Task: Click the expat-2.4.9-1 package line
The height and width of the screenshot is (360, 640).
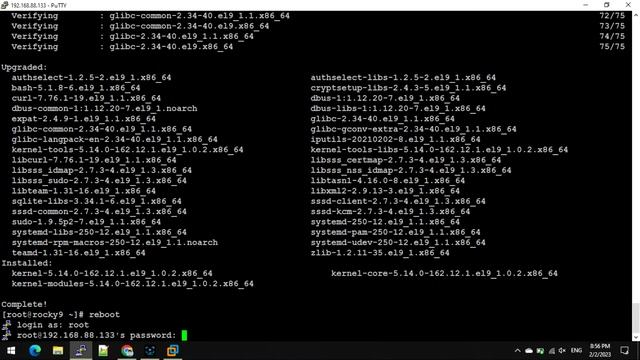Action: click(x=84, y=119)
